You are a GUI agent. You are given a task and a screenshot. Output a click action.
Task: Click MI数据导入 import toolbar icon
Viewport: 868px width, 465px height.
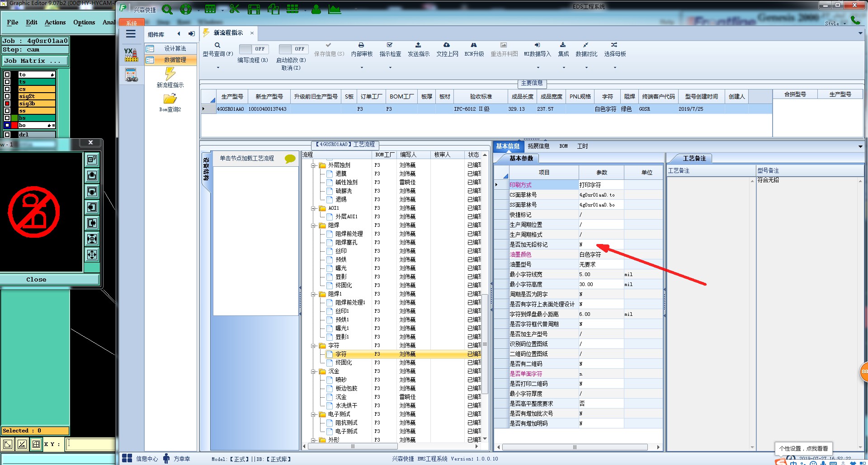pos(537,45)
